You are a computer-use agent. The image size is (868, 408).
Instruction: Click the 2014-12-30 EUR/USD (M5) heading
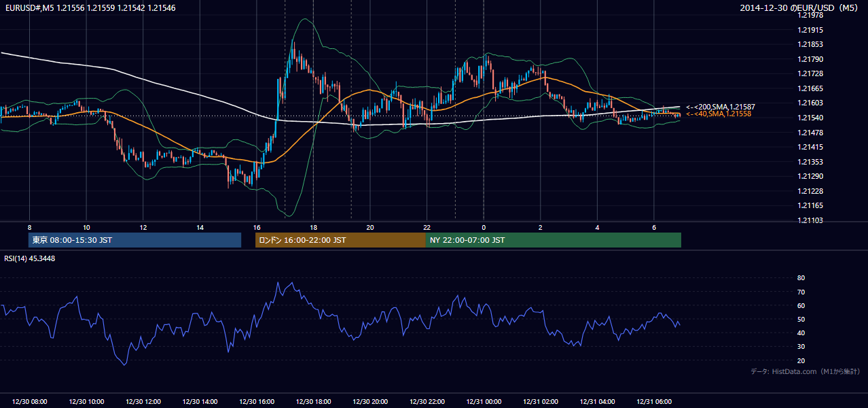point(799,7)
